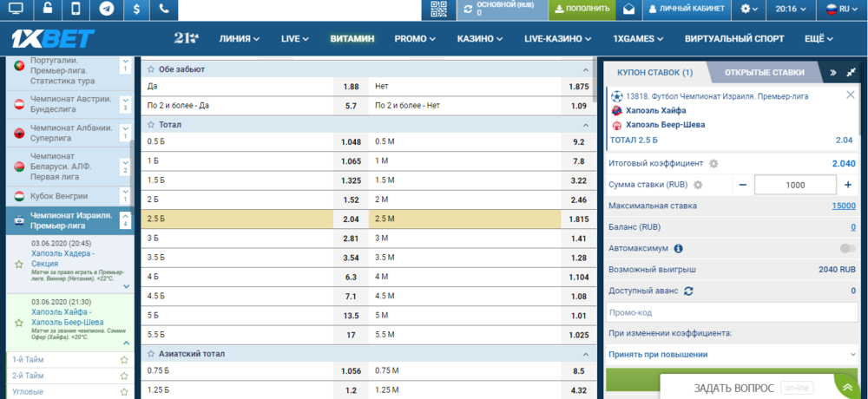Open the RU language selector

click(841, 9)
